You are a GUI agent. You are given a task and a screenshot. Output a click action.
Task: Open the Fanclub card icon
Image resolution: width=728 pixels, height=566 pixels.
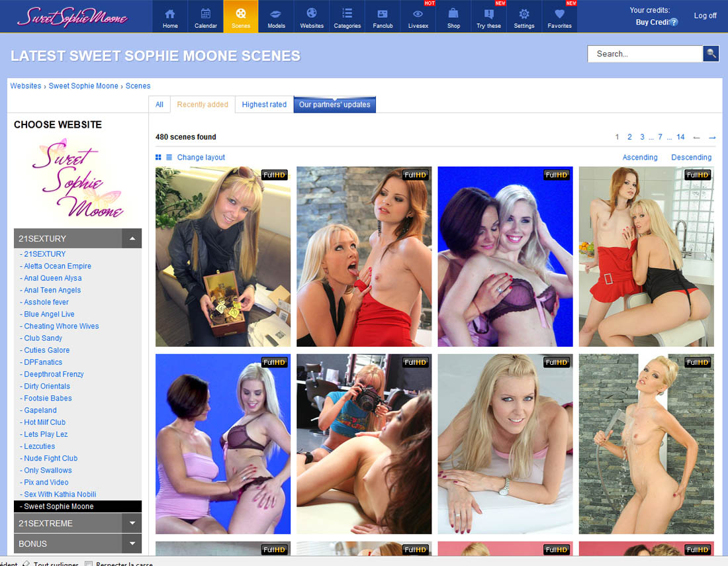click(383, 14)
